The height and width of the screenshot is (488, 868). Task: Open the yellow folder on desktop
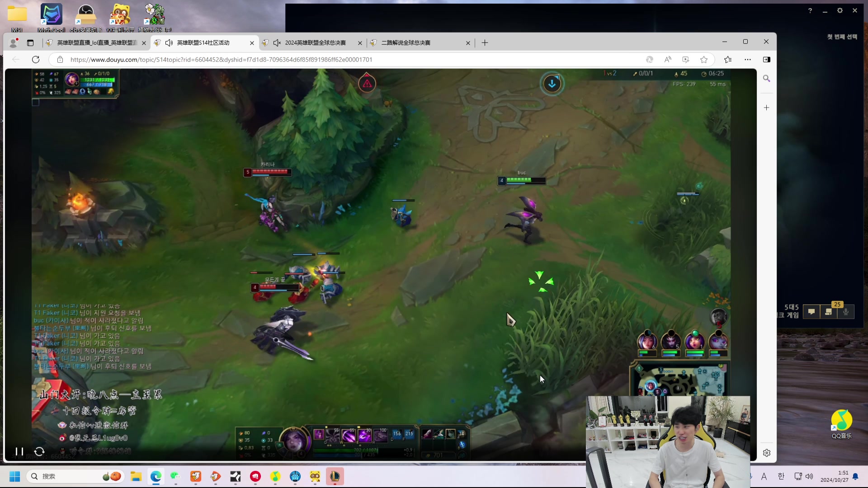[x=17, y=18]
